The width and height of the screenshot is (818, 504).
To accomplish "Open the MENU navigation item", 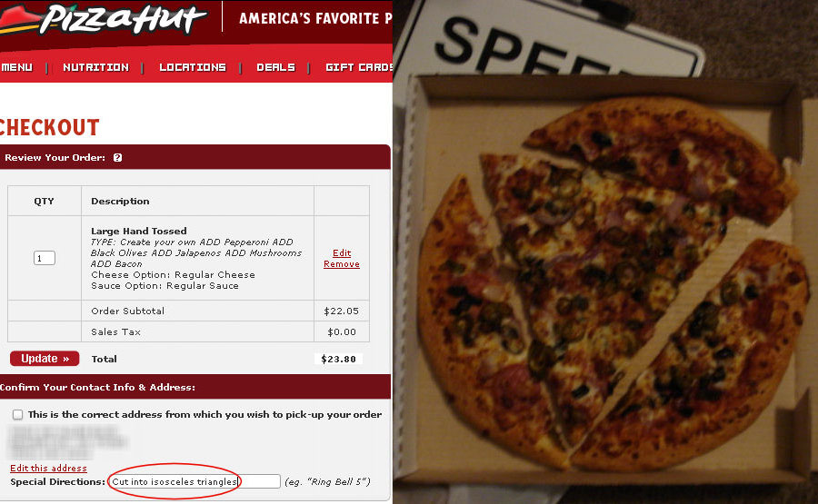I will 16,67.
